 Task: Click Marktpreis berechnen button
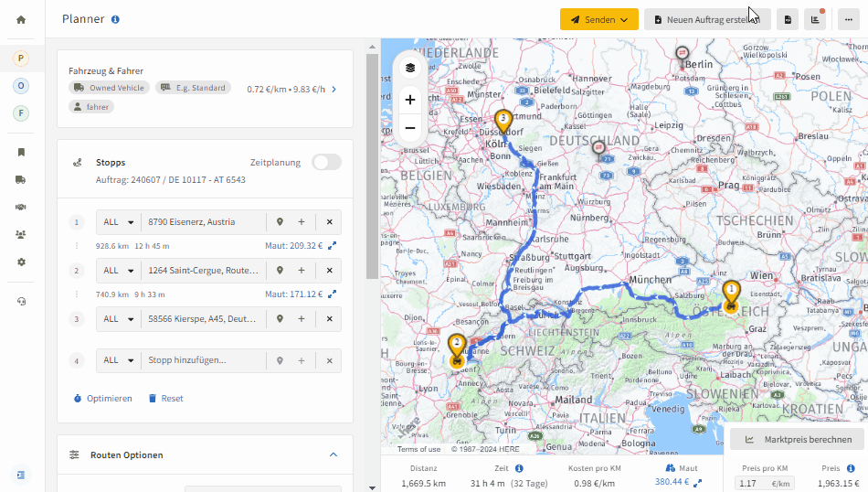(x=797, y=439)
